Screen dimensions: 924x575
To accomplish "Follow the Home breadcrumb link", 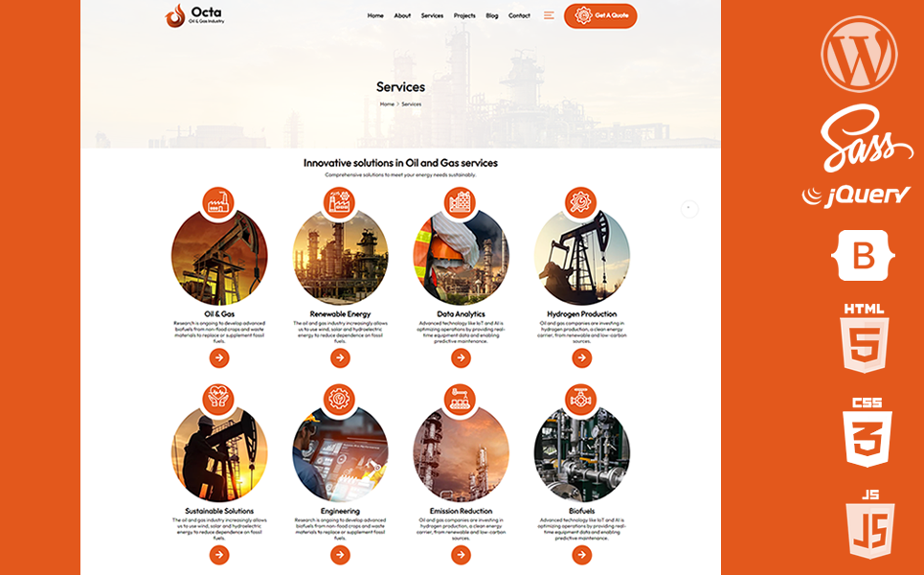I will click(387, 103).
